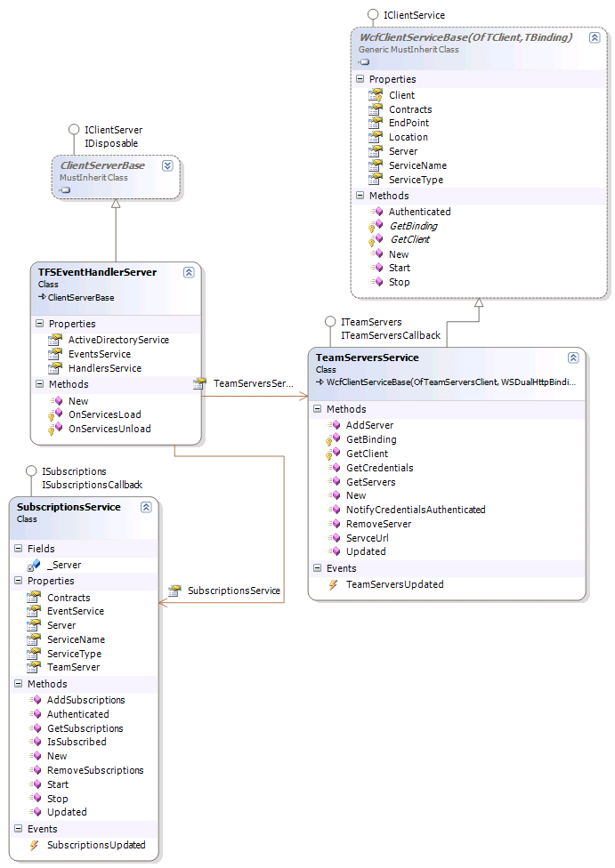Collapse the Events section in TeamServersService
615x868 pixels.
(x=318, y=568)
